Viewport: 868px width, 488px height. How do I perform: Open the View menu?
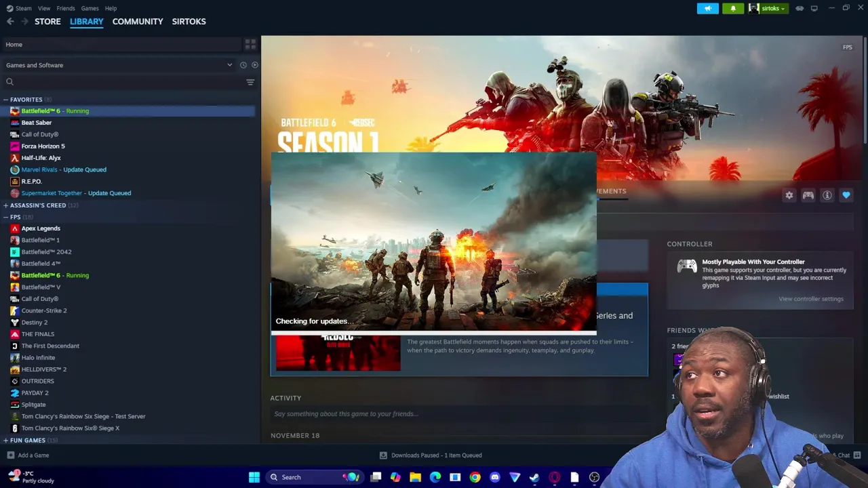pos(44,8)
